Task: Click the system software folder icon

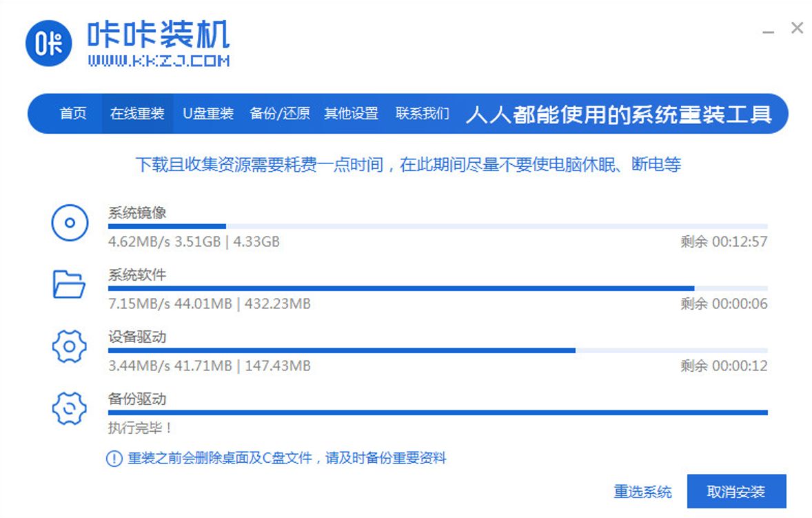Action: tap(70, 284)
